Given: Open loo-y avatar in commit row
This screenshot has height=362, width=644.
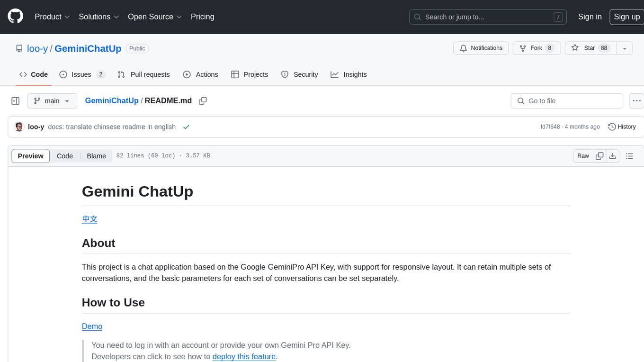Looking at the screenshot, I should click(x=19, y=127).
